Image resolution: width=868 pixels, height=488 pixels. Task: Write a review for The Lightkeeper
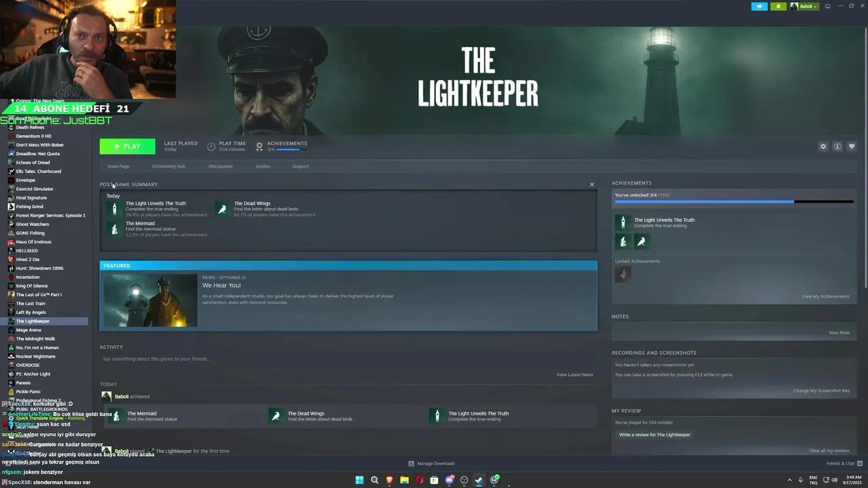click(x=654, y=434)
